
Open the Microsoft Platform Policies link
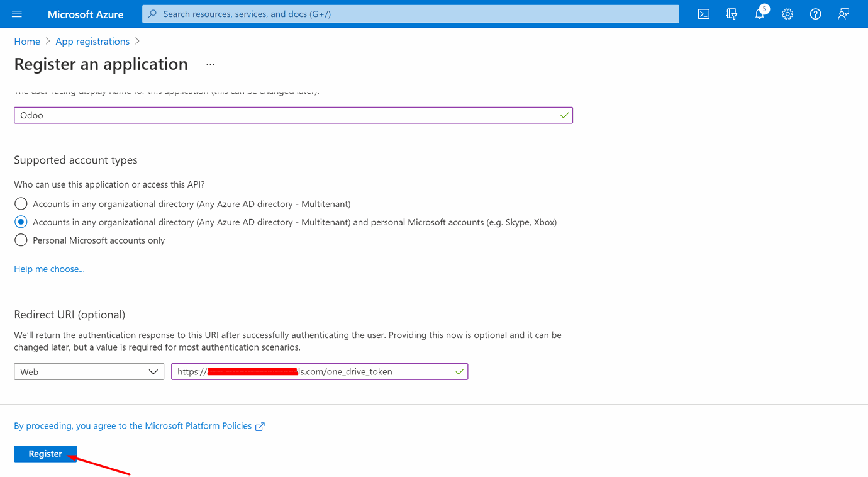(133, 426)
